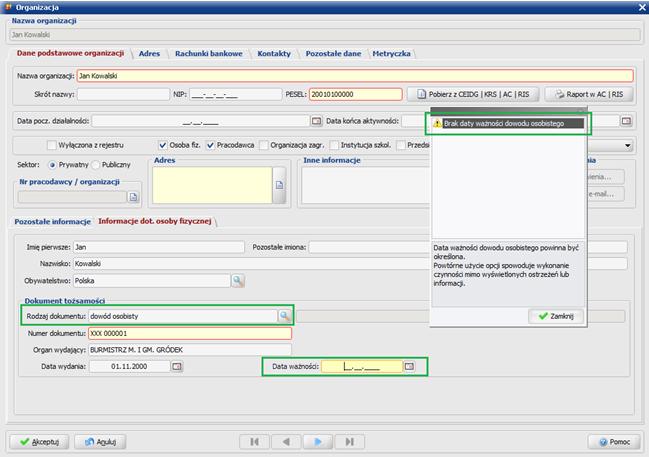Click Nazwisko field
The width and height of the screenshot is (649, 457).
pos(252,263)
